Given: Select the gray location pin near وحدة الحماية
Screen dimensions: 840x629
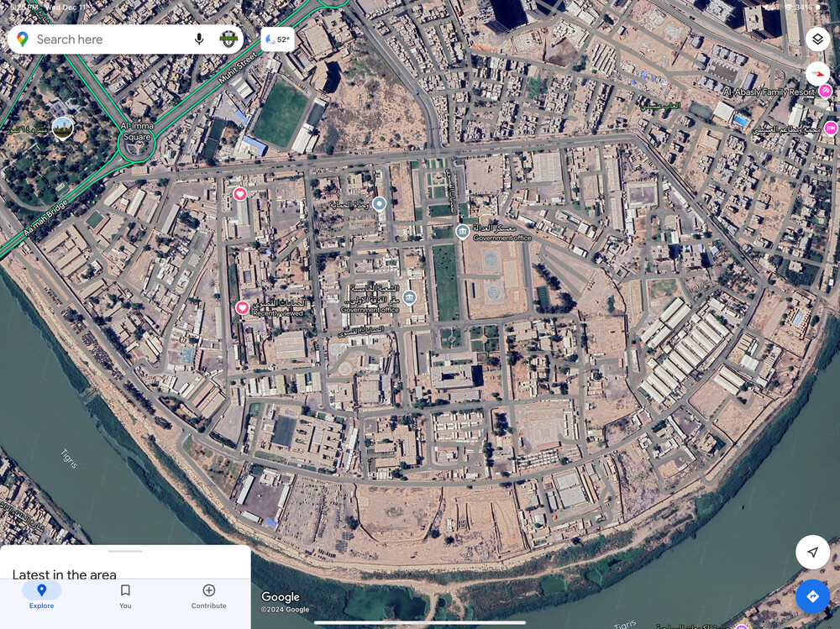Looking at the screenshot, I should [x=380, y=204].
